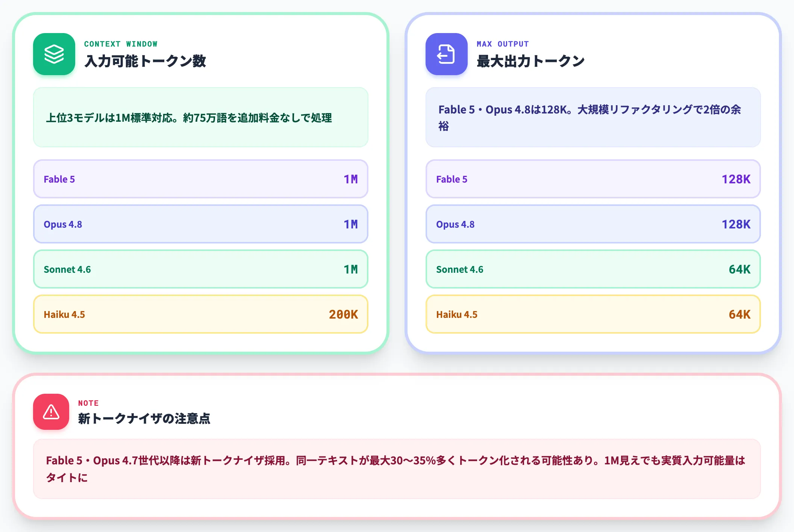794x532 pixels.
Task: Select Haiku 4.5 row in context window card
Action: 201,314
